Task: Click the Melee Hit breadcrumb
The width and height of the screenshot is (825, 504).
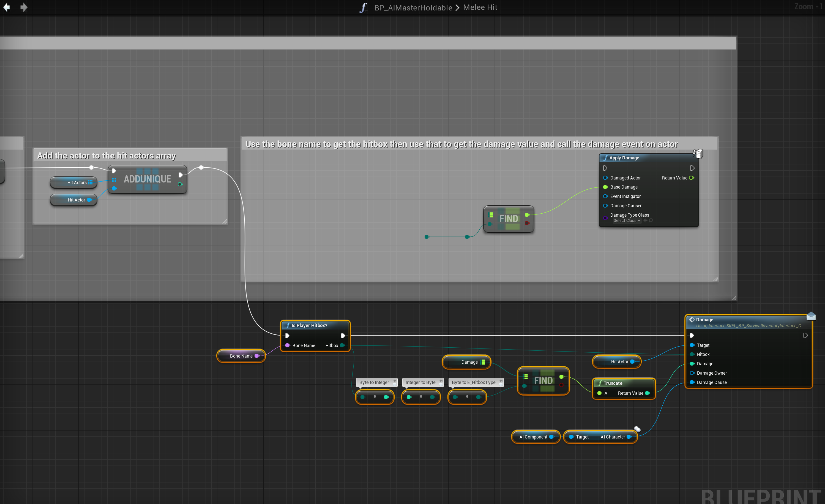Action: (480, 7)
